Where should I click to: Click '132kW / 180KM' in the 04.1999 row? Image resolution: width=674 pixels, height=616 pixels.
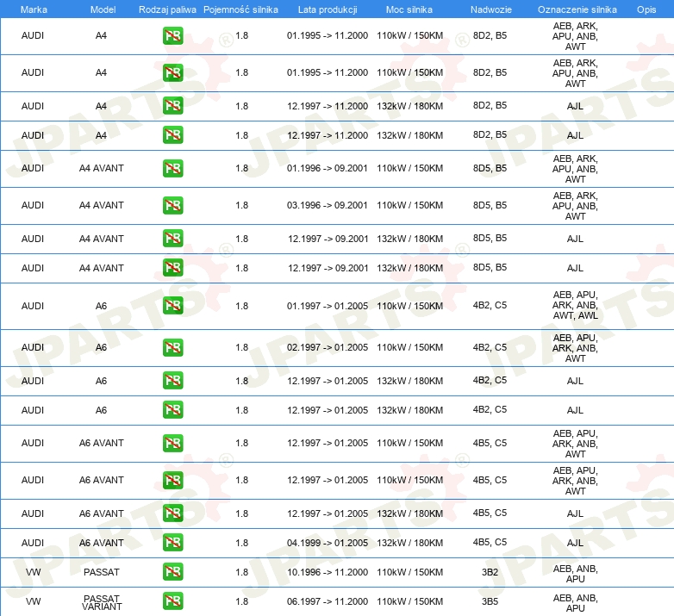(409, 543)
